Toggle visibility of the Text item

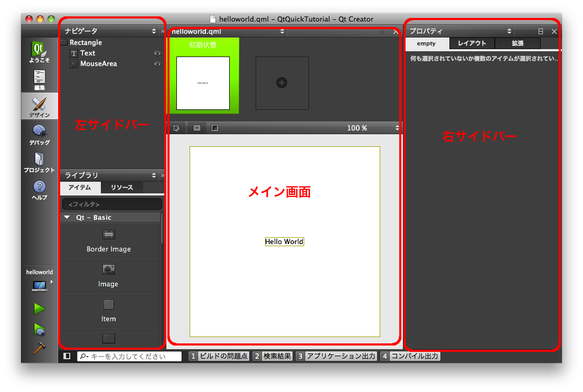click(x=157, y=53)
